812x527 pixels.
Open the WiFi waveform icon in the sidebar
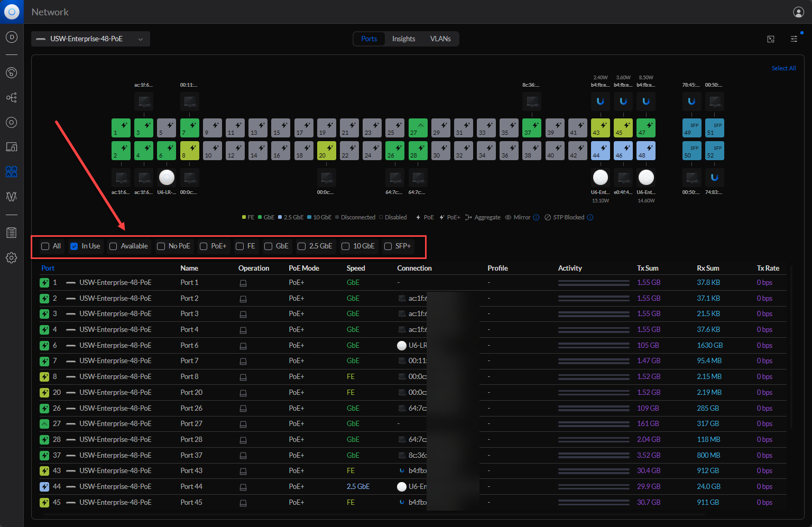click(11, 197)
